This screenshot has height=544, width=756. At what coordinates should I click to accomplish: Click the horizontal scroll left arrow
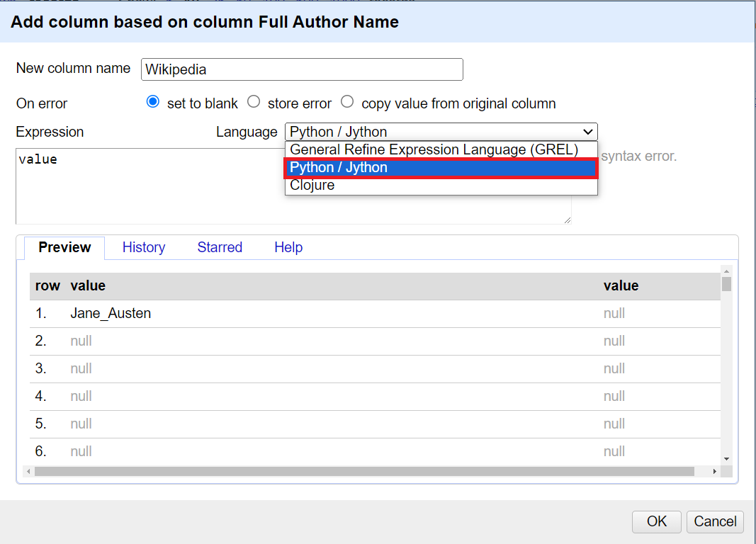pyautogui.click(x=28, y=471)
